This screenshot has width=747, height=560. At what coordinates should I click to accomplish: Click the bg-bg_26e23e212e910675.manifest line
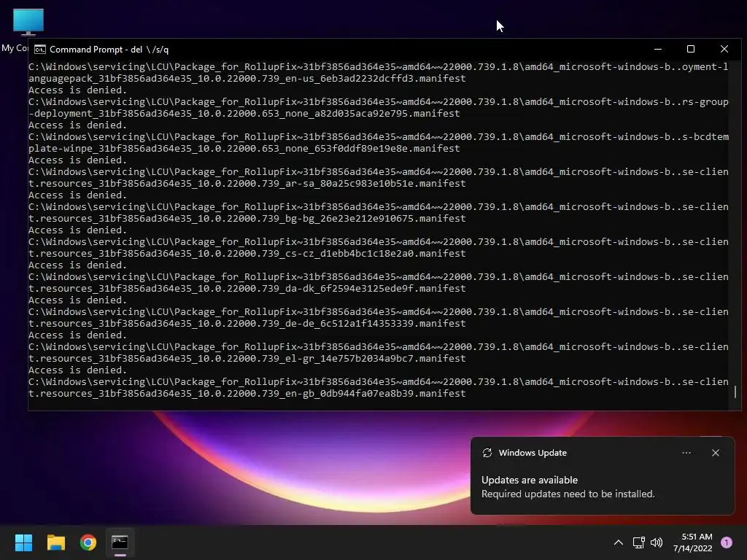coord(247,218)
